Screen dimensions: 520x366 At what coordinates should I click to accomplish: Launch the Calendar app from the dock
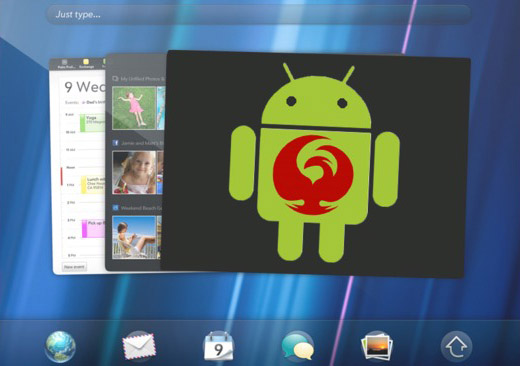click(218, 347)
